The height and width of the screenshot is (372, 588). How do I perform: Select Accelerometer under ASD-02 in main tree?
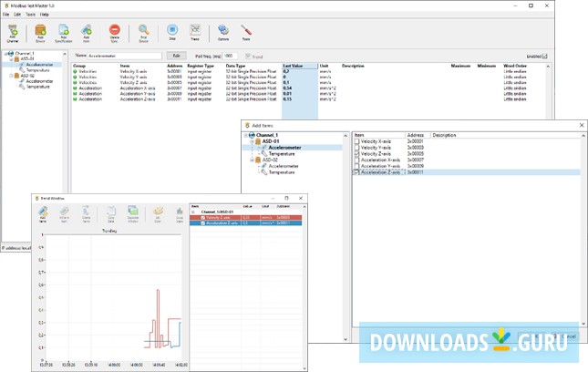tap(39, 81)
